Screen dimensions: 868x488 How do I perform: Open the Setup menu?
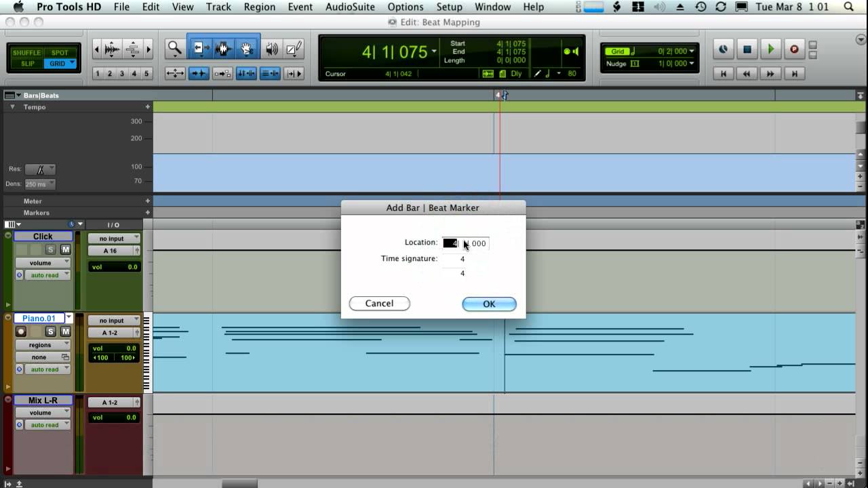pyautogui.click(x=449, y=7)
